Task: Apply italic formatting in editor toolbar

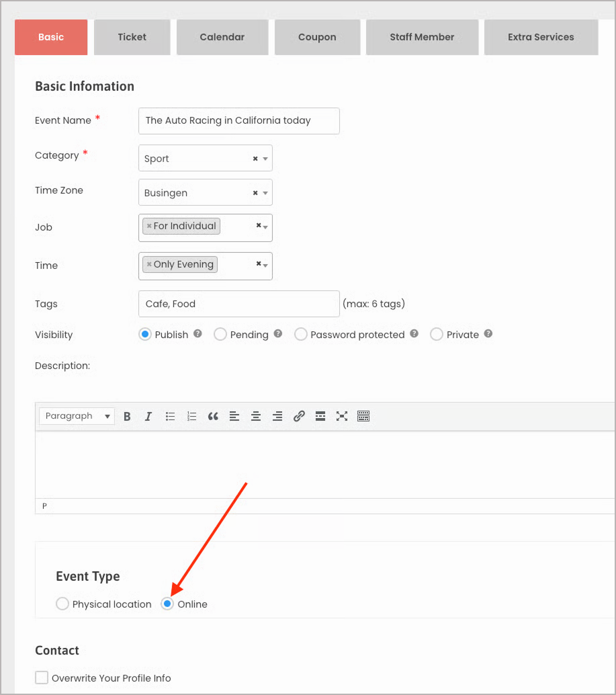Action: coord(148,417)
